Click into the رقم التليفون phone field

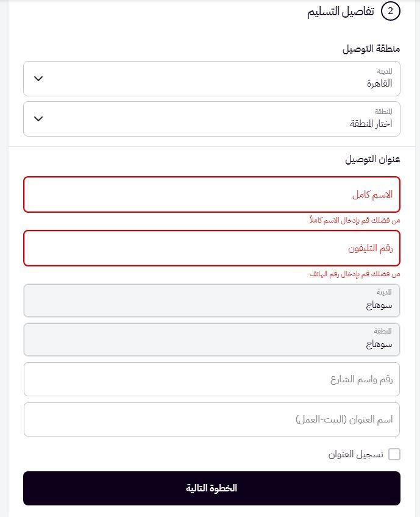(212, 248)
